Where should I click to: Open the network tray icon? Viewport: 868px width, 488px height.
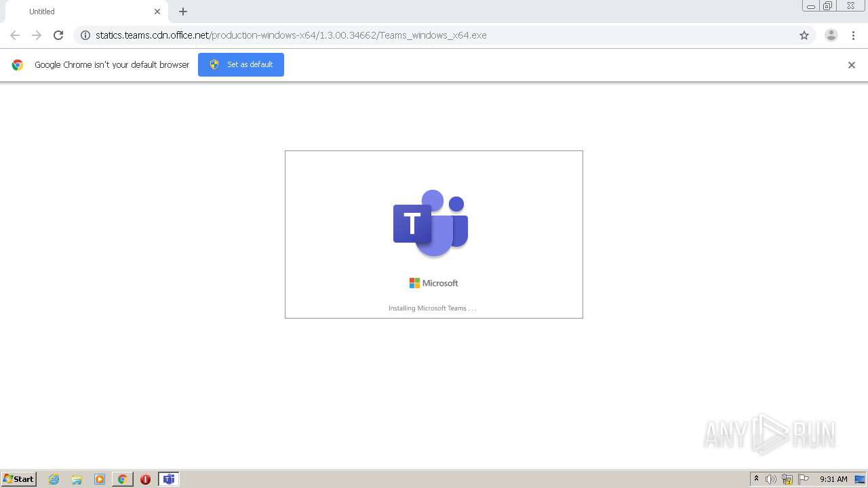click(787, 479)
